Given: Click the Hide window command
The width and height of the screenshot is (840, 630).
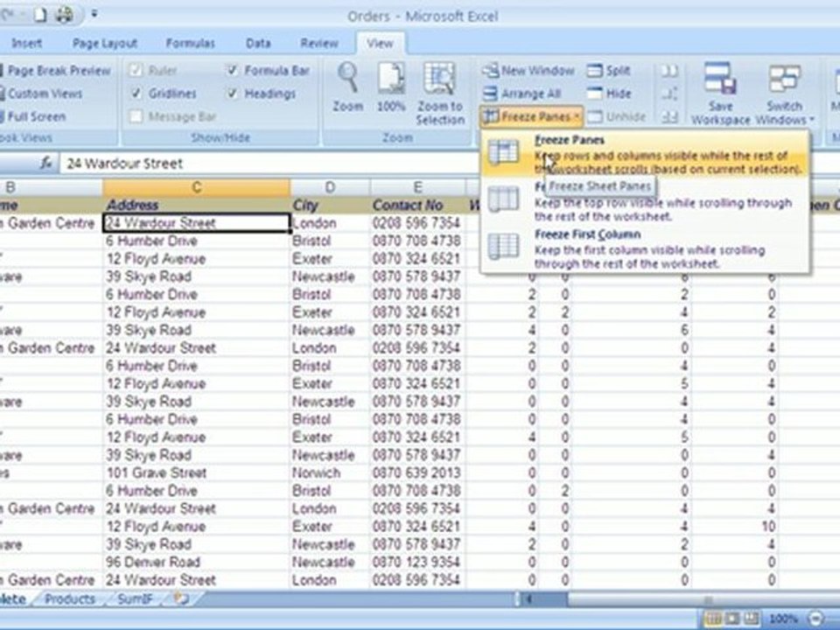Looking at the screenshot, I should [609, 94].
